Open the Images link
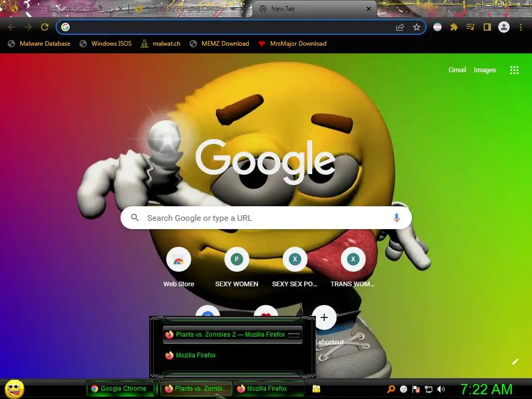 click(x=485, y=70)
